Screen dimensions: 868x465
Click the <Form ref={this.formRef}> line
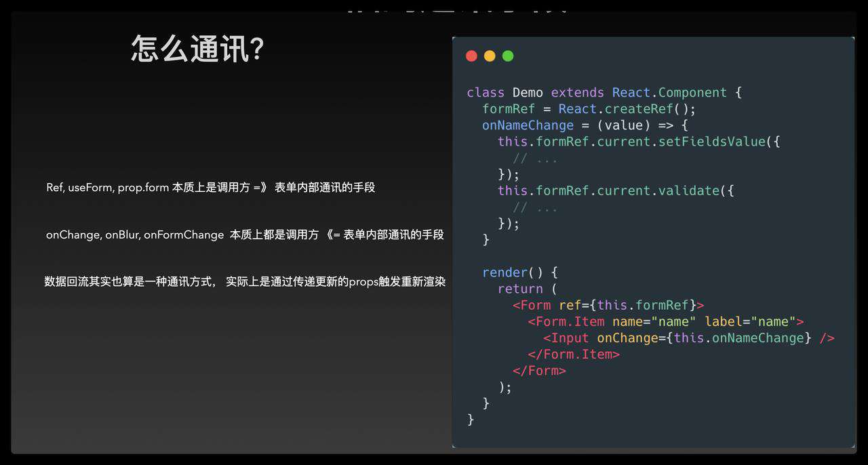tap(608, 305)
